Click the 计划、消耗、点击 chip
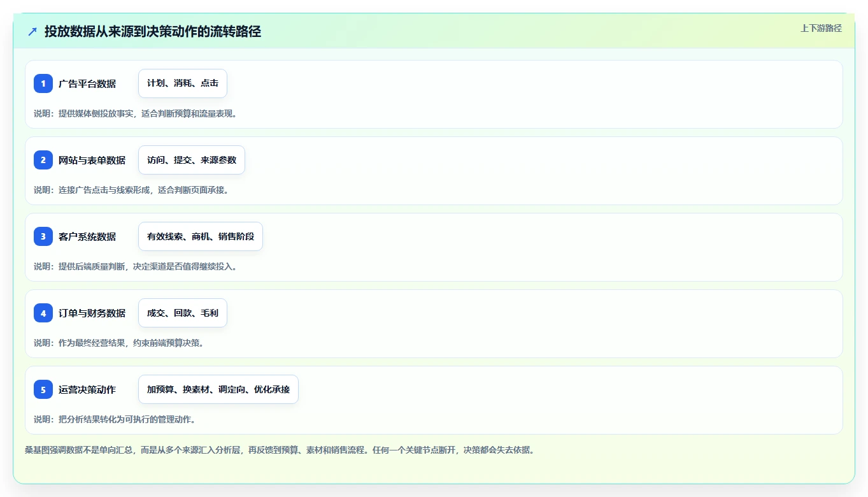 183,83
